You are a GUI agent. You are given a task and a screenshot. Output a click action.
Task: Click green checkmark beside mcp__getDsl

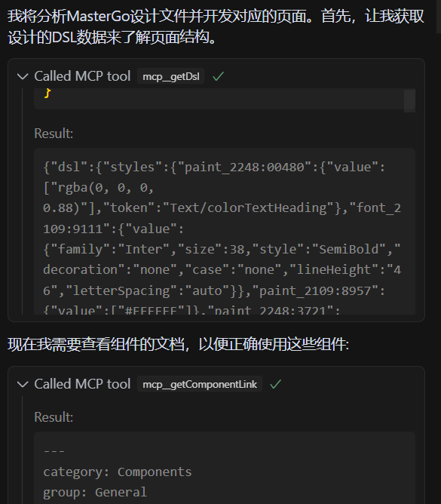pyautogui.click(x=218, y=76)
